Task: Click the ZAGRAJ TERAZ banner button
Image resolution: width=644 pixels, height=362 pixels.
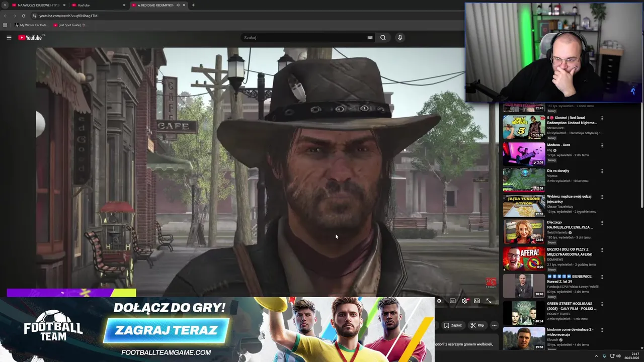Action: (x=167, y=330)
